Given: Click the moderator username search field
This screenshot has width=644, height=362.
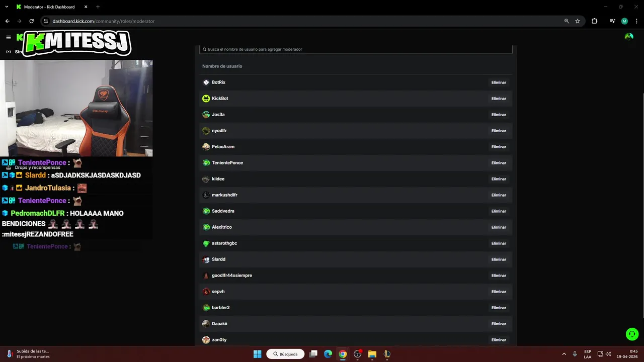Looking at the screenshot, I should click(356, 49).
